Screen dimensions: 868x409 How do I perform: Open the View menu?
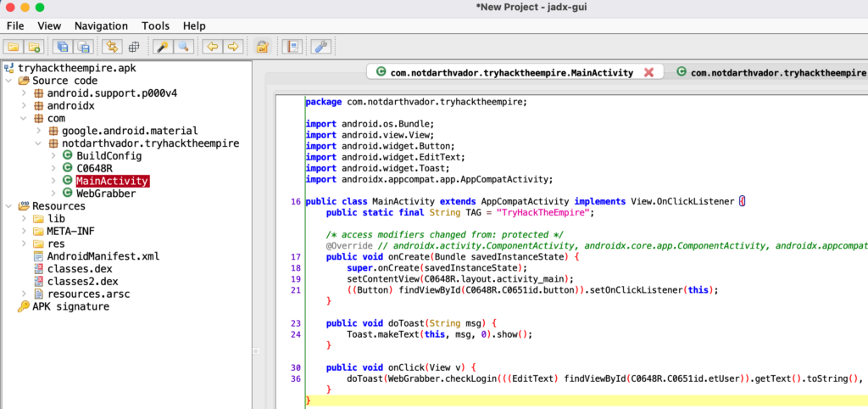[49, 25]
